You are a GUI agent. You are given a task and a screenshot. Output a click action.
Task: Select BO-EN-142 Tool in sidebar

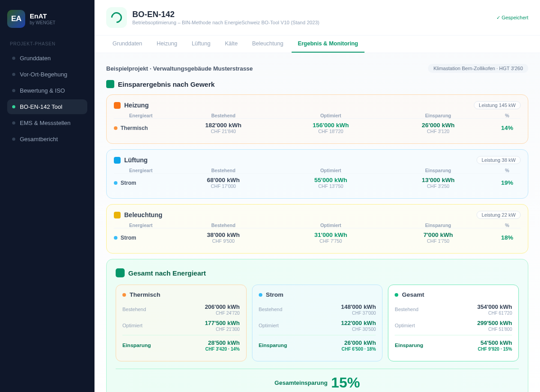pos(47,107)
